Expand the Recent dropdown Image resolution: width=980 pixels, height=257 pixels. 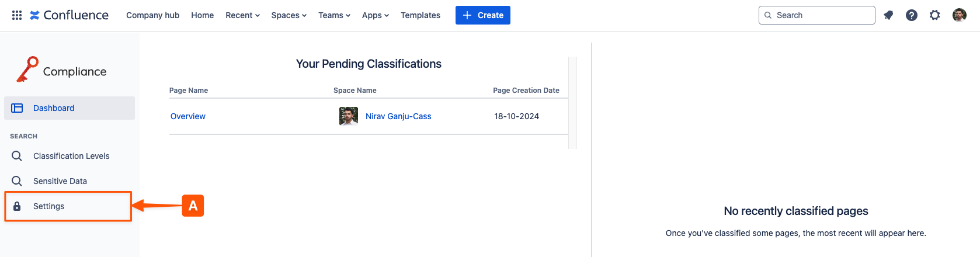[242, 15]
